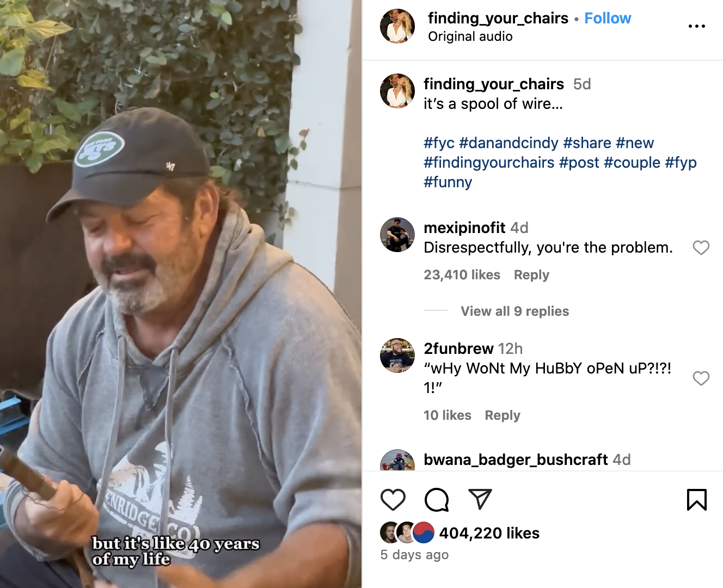Click the Original audio link

coord(470,36)
